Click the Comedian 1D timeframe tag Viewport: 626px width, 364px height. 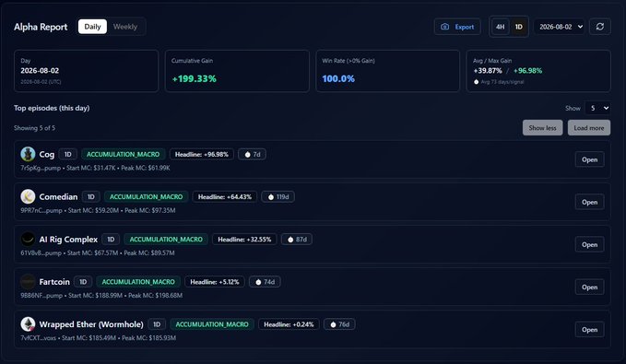(x=91, y=197)
